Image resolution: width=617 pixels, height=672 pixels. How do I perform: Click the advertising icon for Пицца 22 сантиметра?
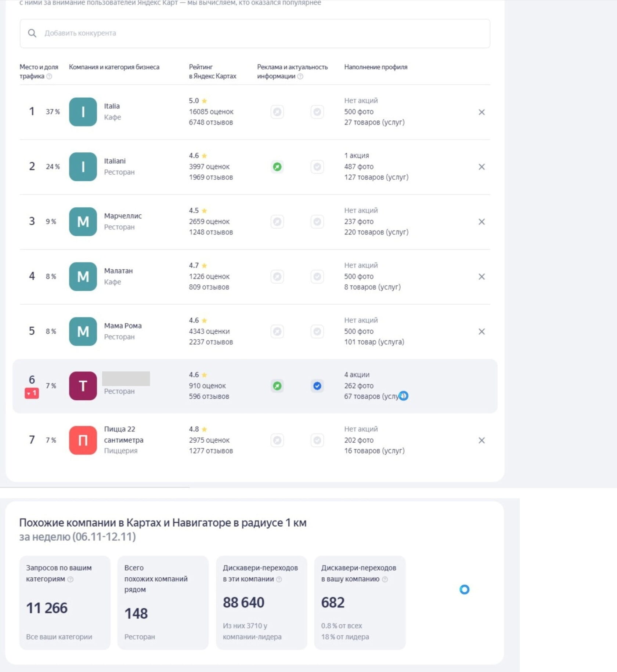277,440
